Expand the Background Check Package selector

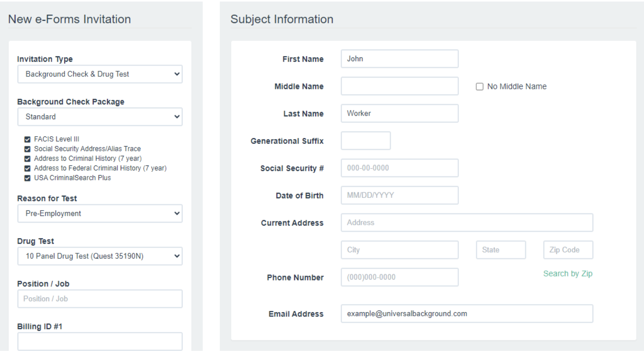click(x=100, y=117)
